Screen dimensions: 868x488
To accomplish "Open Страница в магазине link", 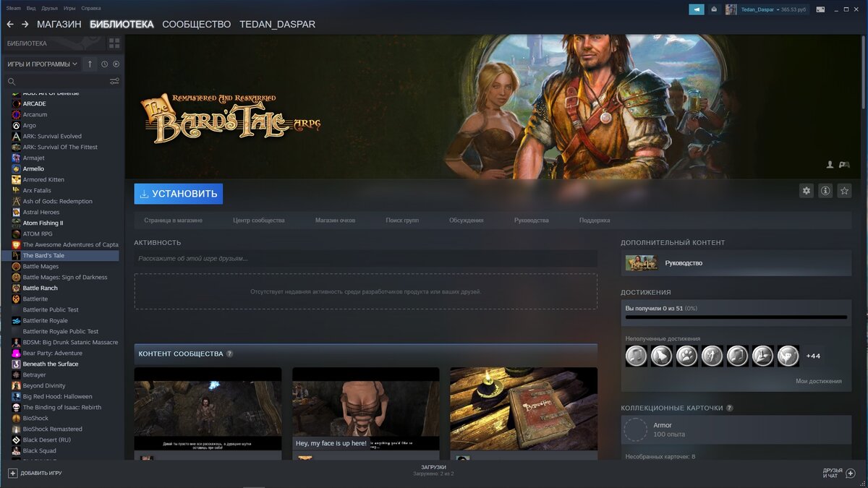I will pos(173,220).
